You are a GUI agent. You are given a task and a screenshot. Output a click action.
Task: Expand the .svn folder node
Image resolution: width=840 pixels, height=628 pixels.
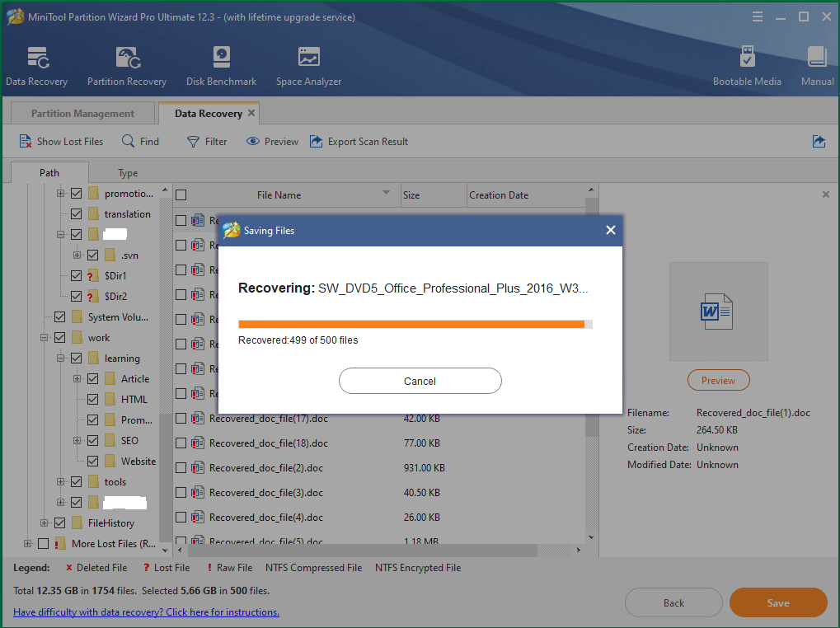[77, 255]
